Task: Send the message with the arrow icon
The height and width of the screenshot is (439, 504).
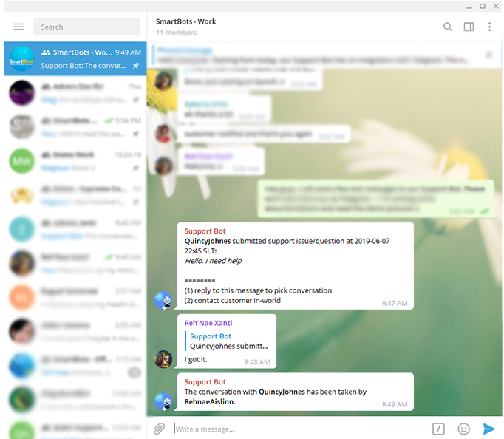Action: pos(488,429)
